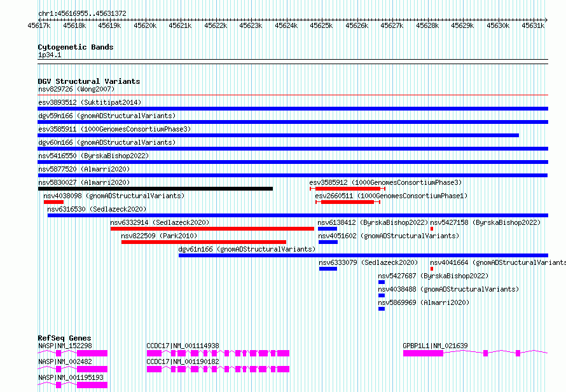Screen dimensions: 566x392
Task: Click the Cytogenetic Bands track title
Action: point(76,47)
